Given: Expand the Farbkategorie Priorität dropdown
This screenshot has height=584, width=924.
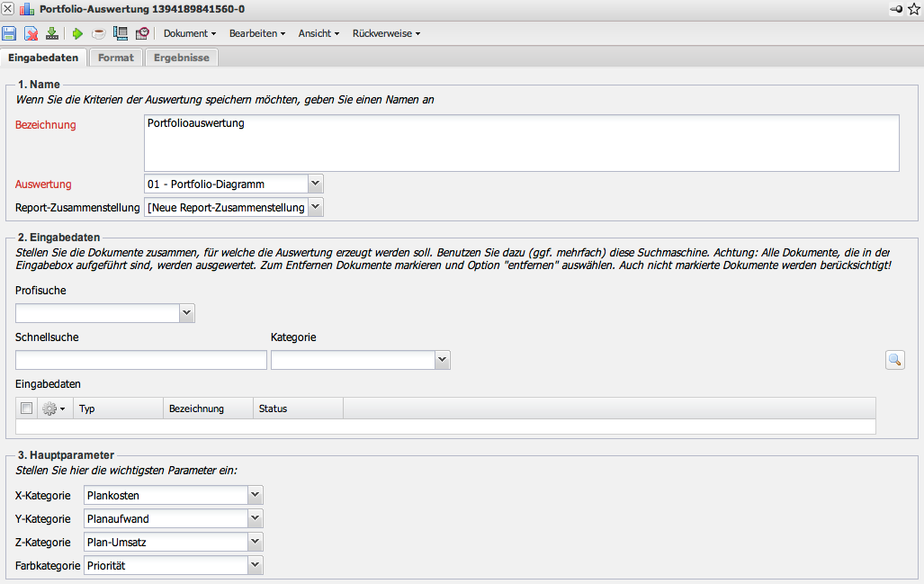Looking at the screenshot, I should click(x=256, y=565).
